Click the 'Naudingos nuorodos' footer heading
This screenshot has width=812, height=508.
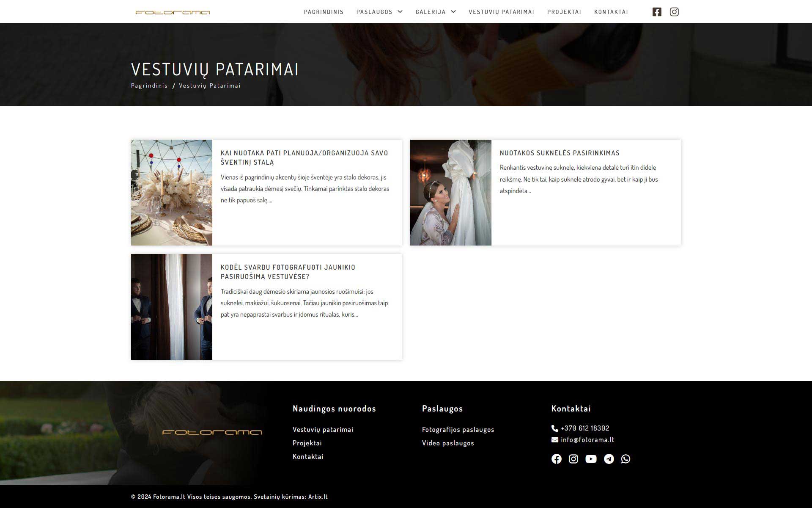334,409
